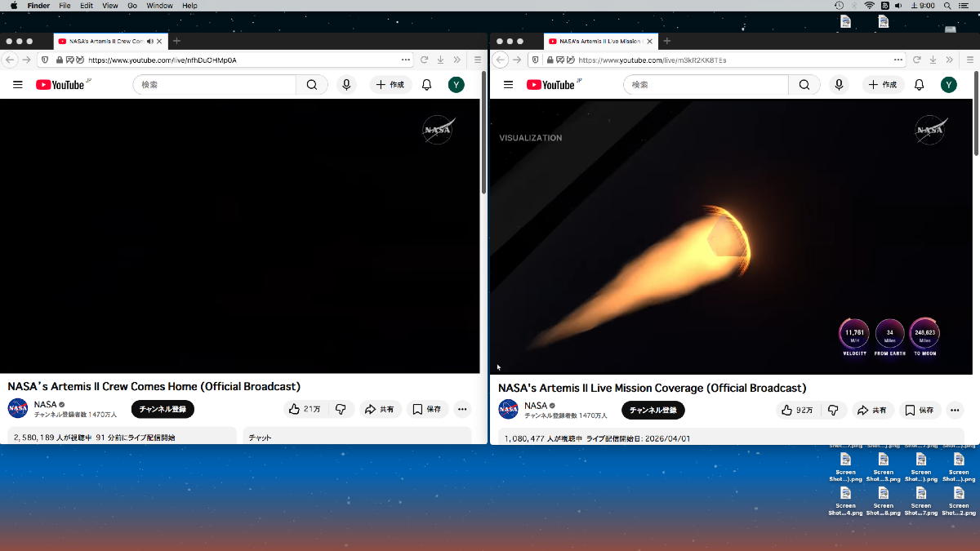Open Spotlight search in the menu bar
The image size is (980, 551).
[947, 6]
